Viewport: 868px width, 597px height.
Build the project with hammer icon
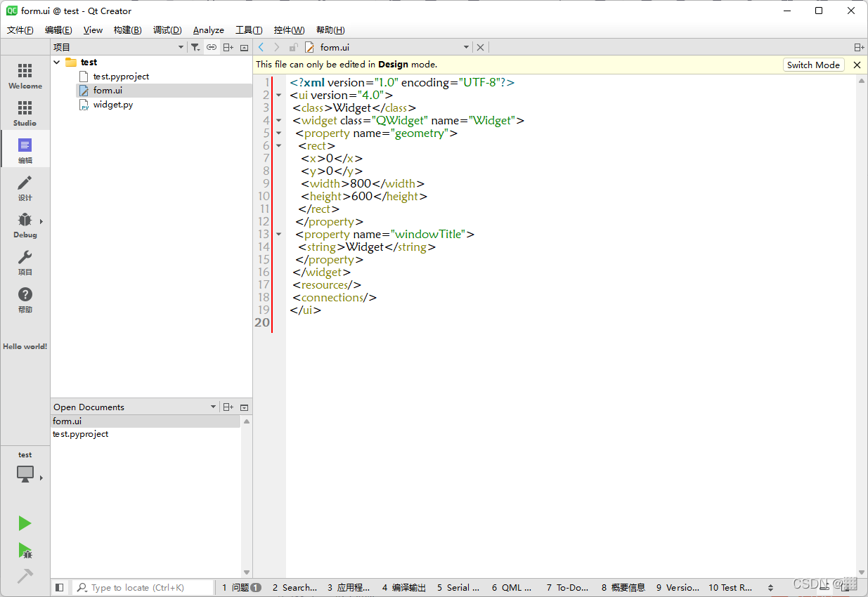coord(25,576)
